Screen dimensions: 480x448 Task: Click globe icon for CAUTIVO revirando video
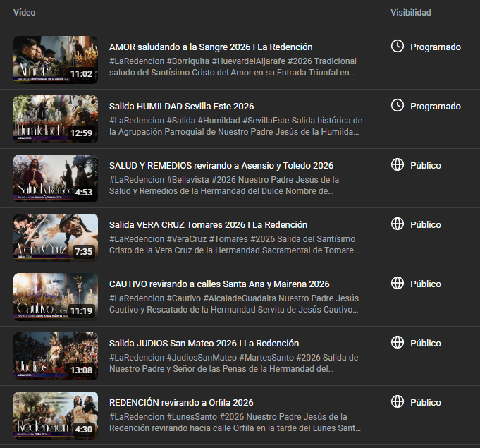coord(398,284)
